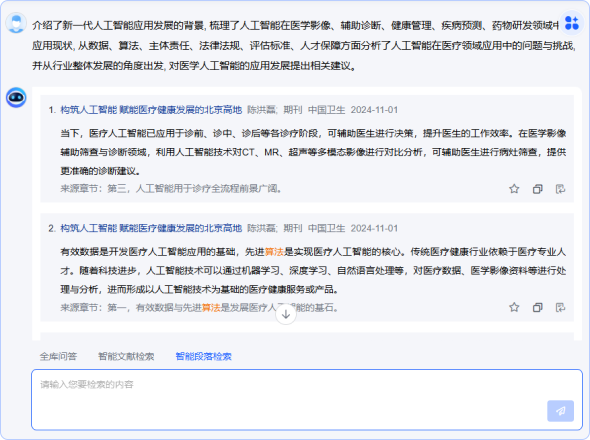This screenshot has height=440, width=590.
Task: Copy result 2 paragraph text
Action: click(x=538, y=308)
